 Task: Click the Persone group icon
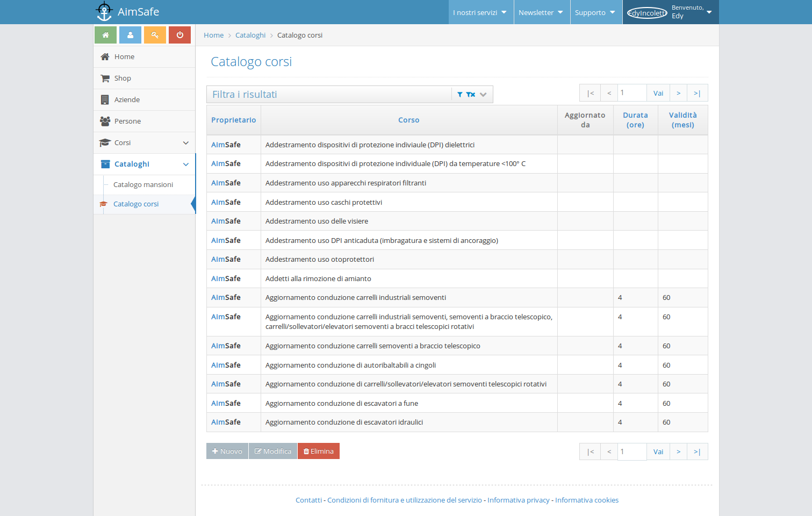[105, 121]
